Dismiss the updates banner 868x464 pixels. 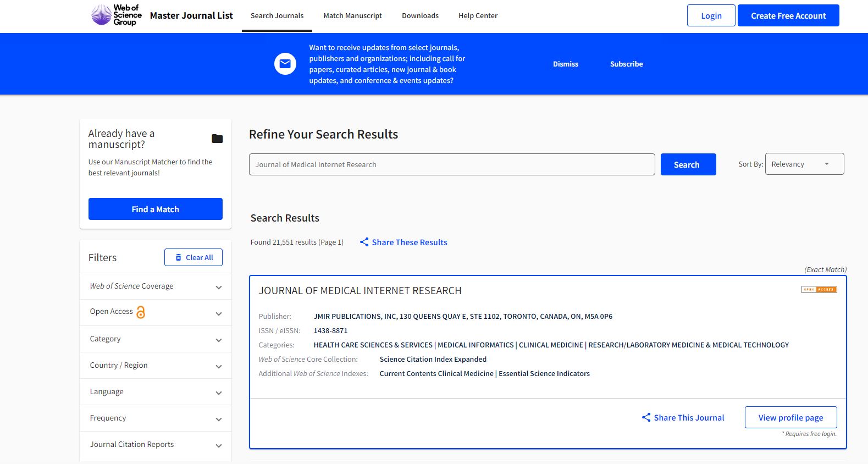point(566,64)
